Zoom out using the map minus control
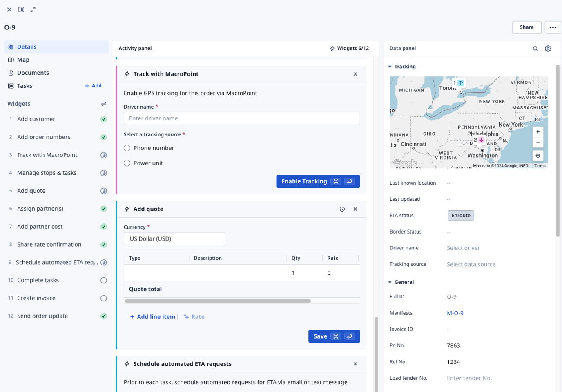 tap(538, 142)
